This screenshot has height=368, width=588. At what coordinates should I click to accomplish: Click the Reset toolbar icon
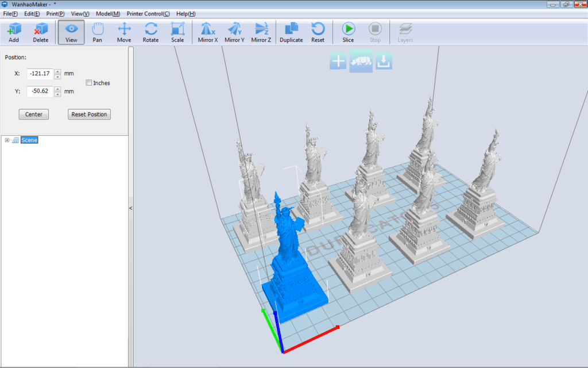pos(318,32)
